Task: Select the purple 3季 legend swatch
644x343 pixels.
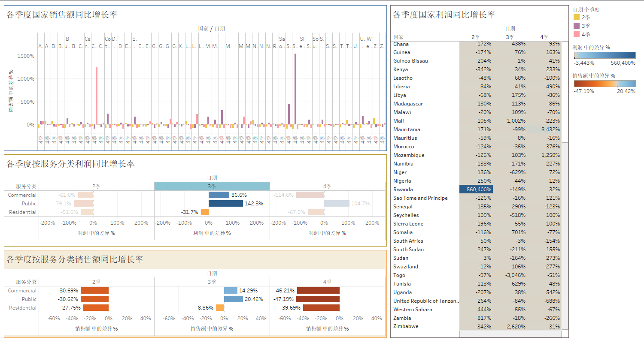Action: point(576,26)
